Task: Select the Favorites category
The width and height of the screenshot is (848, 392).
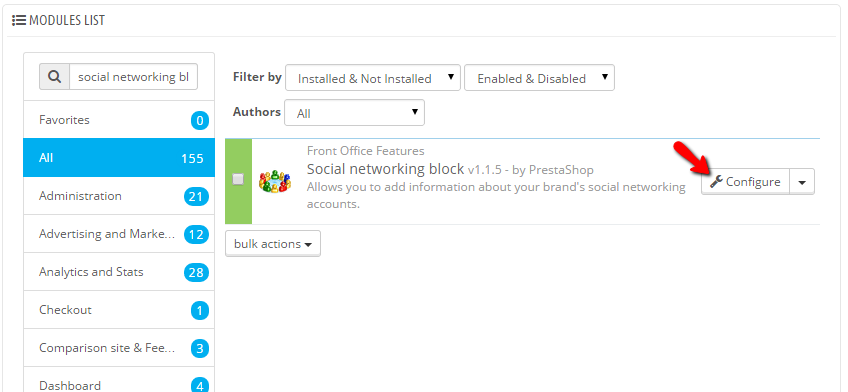Action: point(119,119)
